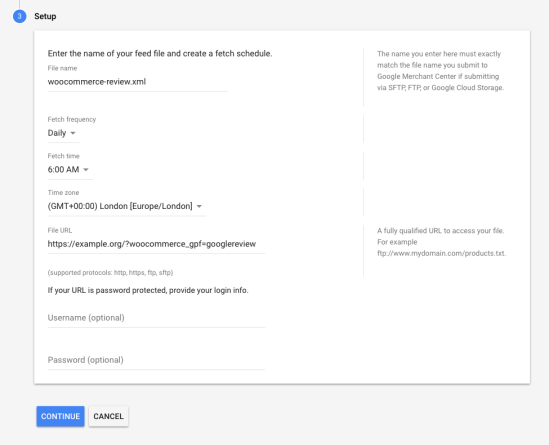Select the Daily frequency value

click(57, 133)
